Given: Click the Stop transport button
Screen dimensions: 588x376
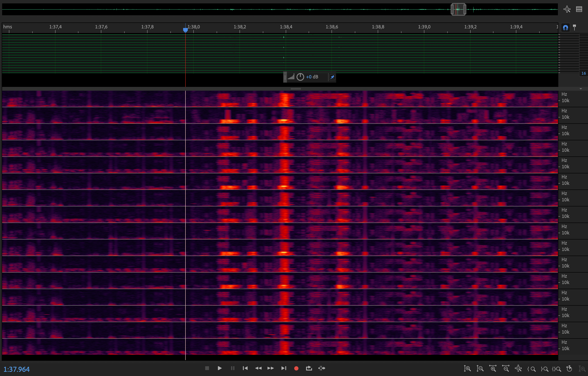Looking at the screenshot, I should 207,368.
